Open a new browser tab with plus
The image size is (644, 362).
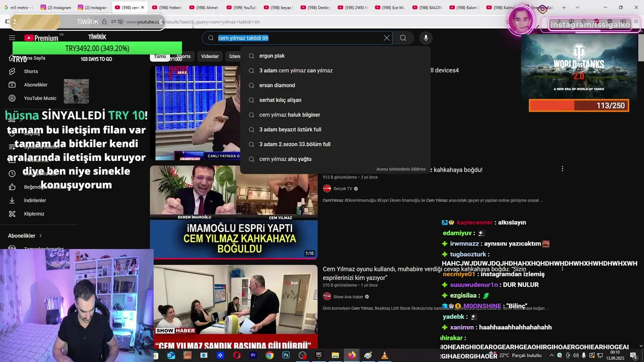pos(564,8)
